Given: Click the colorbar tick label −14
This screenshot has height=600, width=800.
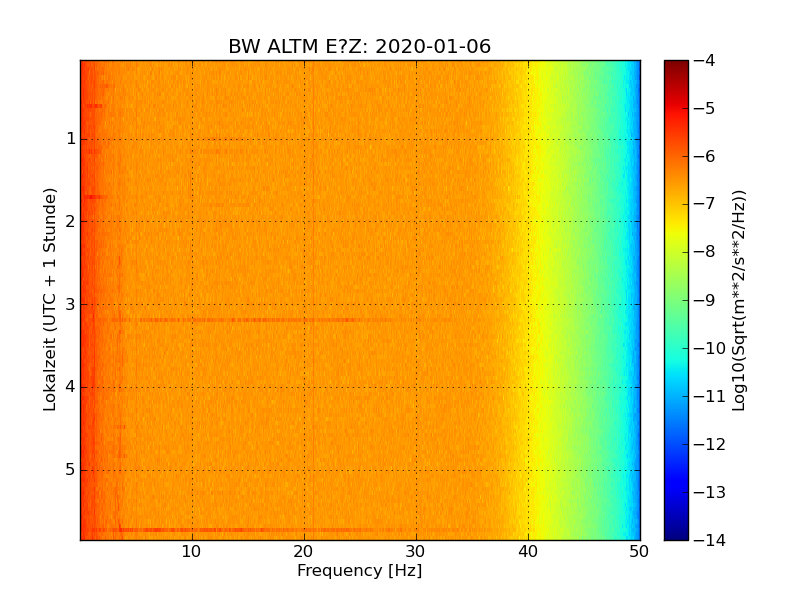Looking at the screenshot, I should point(710,540).
